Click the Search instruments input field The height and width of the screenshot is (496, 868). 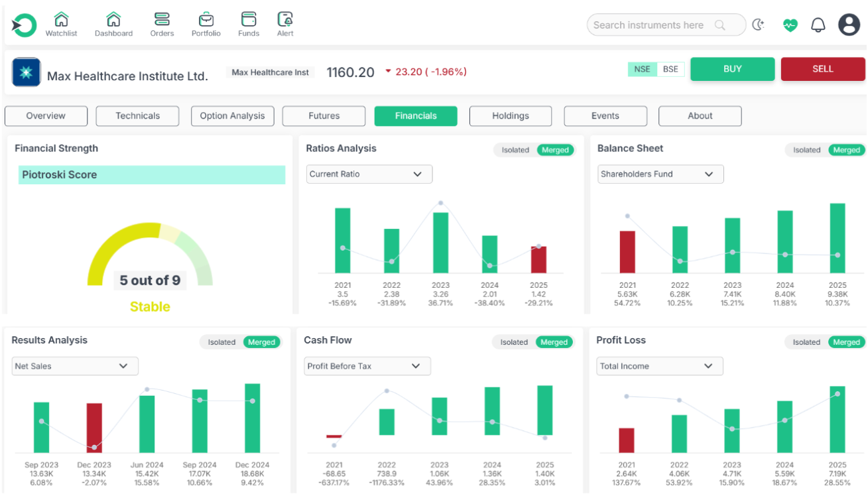[x=650, y=25]
